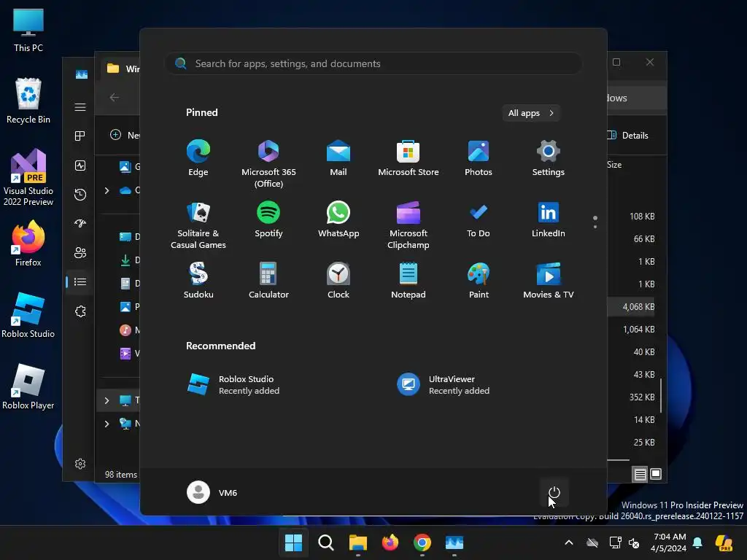
Task: Open This PC desktop icon
Action: click(28, 30)
